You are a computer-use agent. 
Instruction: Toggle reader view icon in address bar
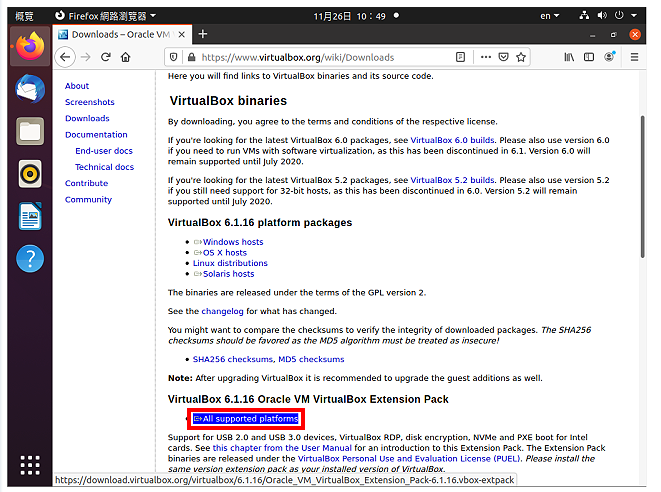click(x=460, y=57)
